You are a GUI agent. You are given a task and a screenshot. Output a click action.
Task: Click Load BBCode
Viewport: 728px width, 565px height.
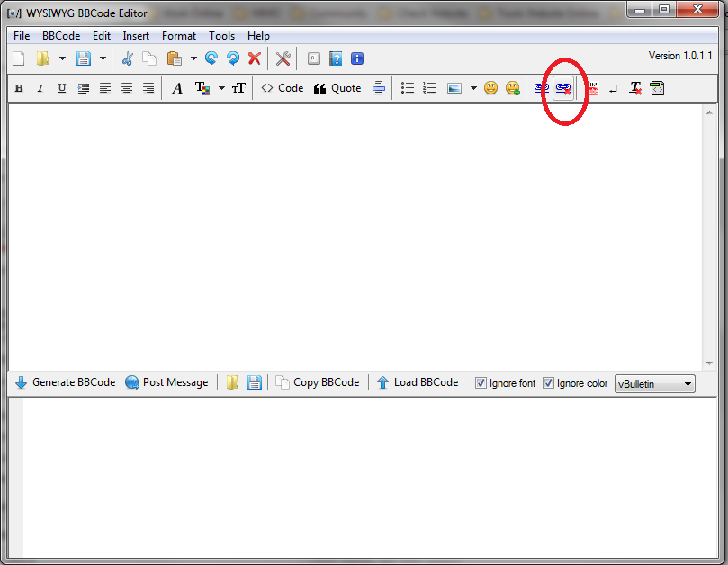tap(418, 382)
